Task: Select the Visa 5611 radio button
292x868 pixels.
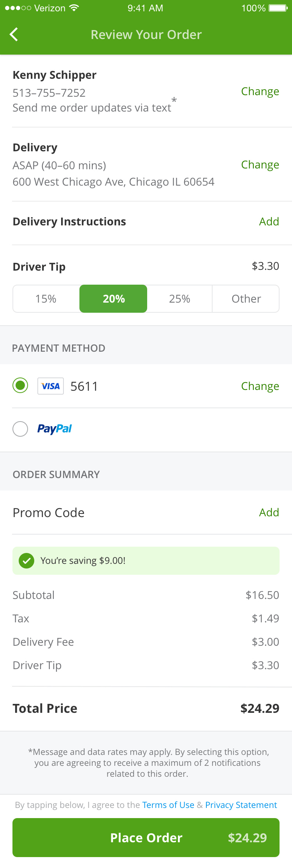Action: tap(20, 386)
